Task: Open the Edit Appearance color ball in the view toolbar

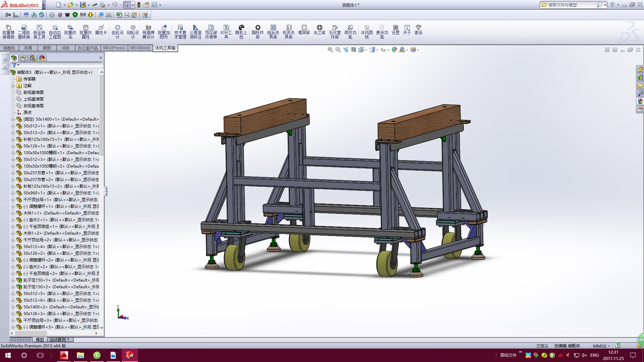Action: (x=394, y=50)
